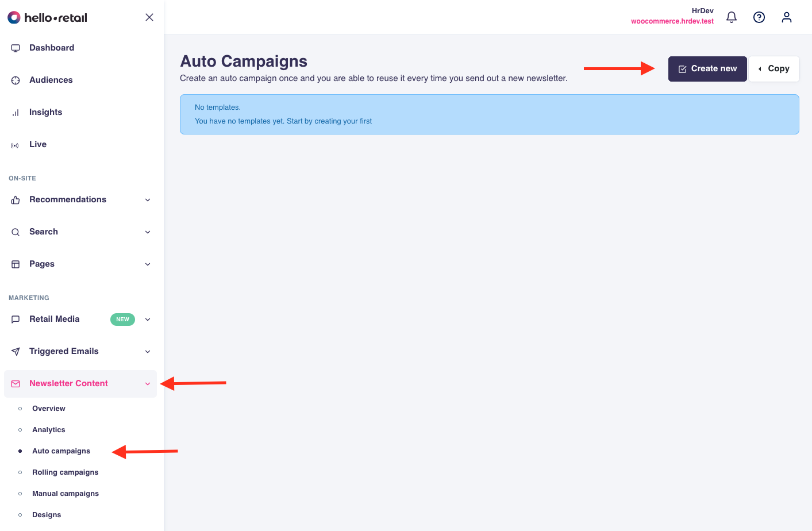Expand the Search menu chevron
The height and width of the screenshot is (531, 812).
(148, 232)
